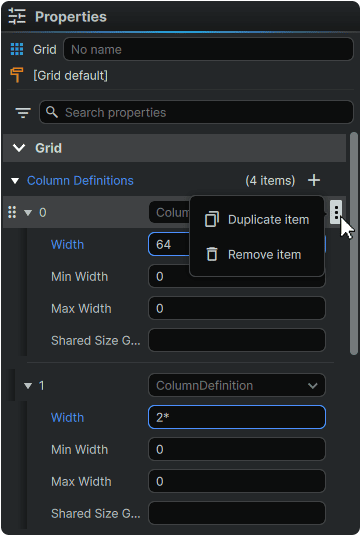Click the Shared Size G... label of item 1

[x=96, y=513]
